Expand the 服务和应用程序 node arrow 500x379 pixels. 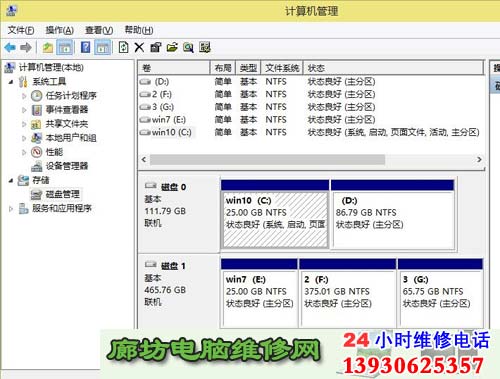coord(11,209)
